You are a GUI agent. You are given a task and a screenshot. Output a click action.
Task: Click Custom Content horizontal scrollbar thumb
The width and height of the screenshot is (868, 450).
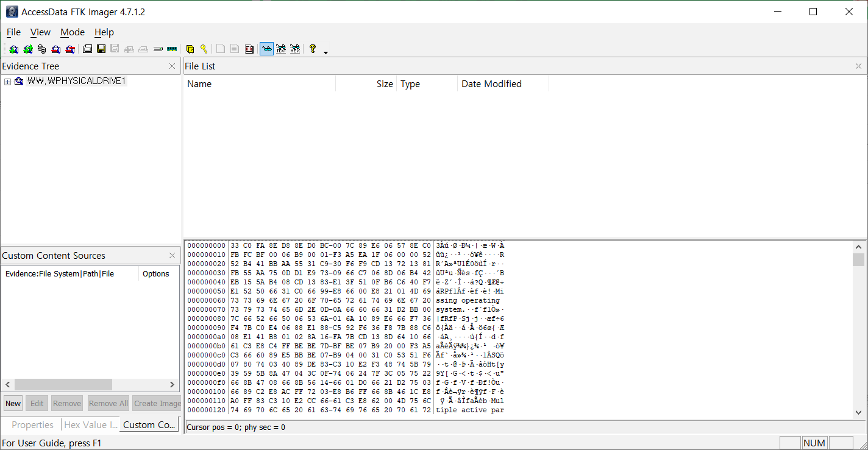(63, 385)
